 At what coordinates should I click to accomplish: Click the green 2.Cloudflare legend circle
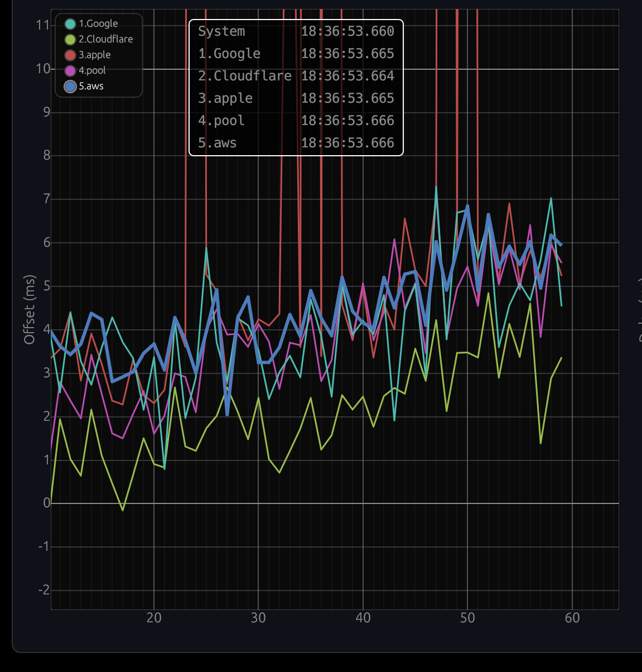click(x=70, y=40)
